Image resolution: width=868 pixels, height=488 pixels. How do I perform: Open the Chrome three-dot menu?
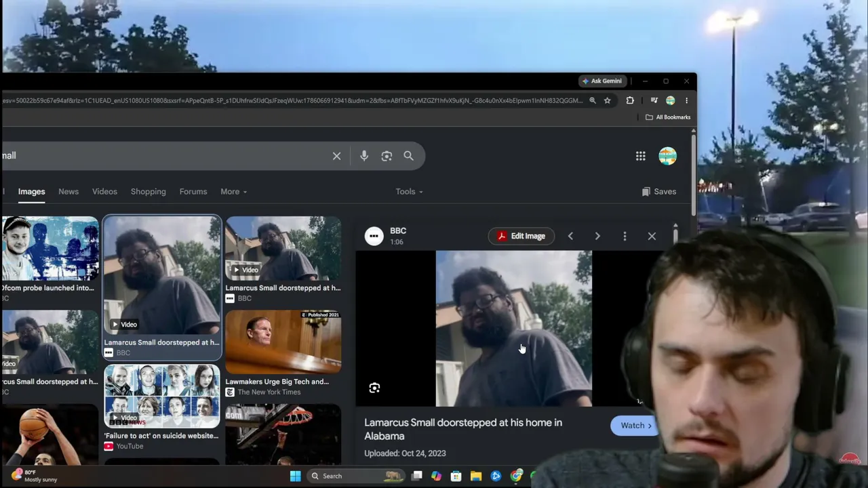click(x=686, y=100)
